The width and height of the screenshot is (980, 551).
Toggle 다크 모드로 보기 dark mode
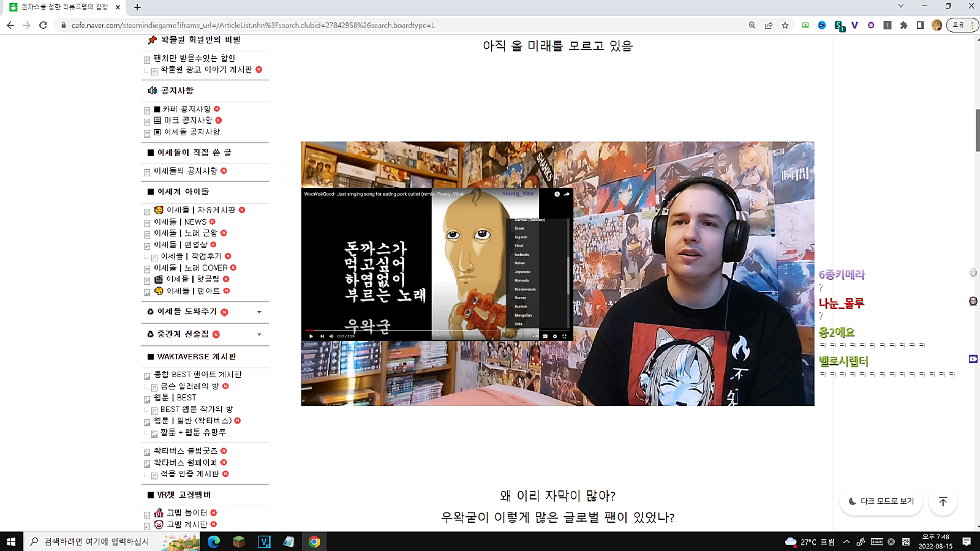881,501
